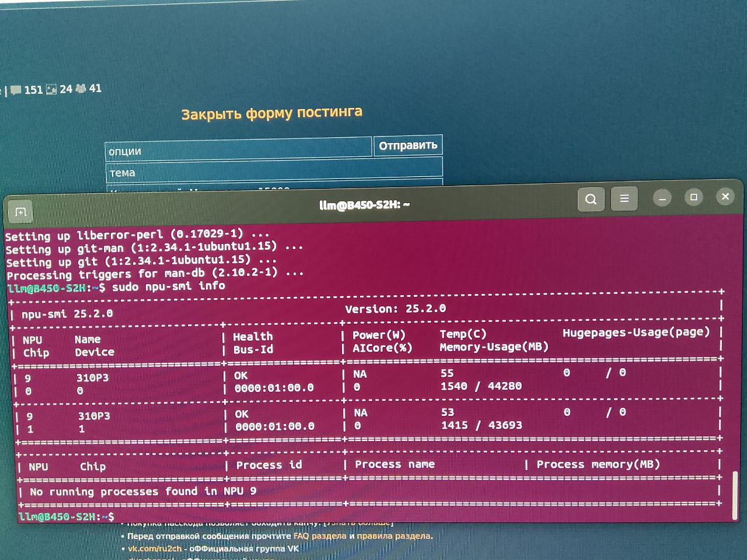747x560 pixels.
Task: Open the terminal hamburger menu
Action: pyautogui.click(x=624, y=198)
